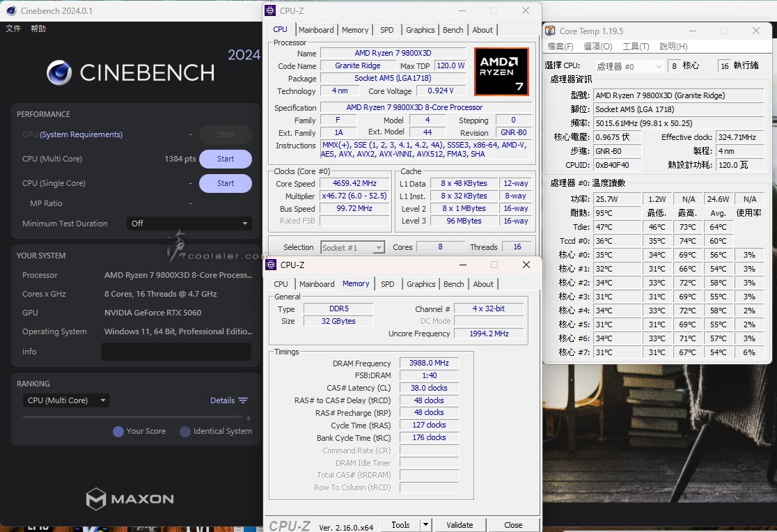Close the Core Temp window
This screenshot has height=532, width=777.
coord(755,31)
